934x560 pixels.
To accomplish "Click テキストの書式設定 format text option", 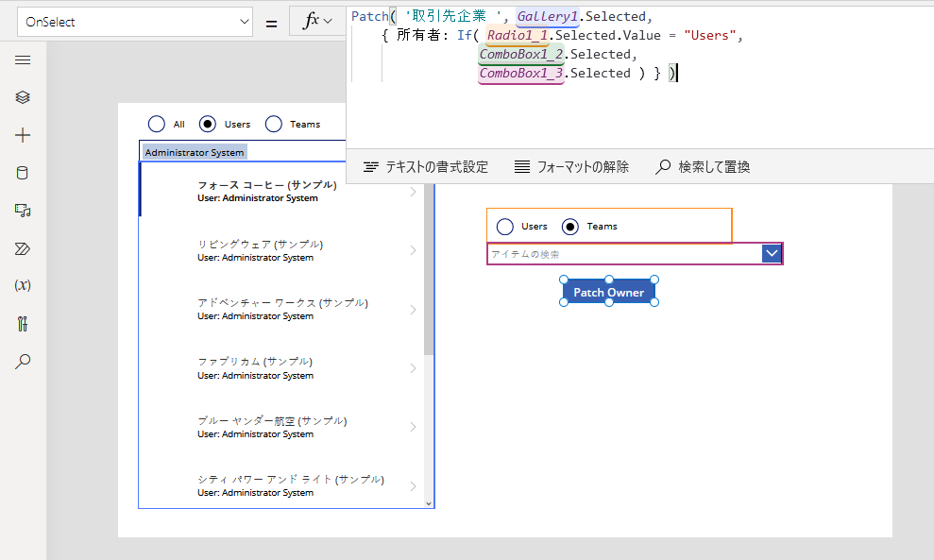I will coord(426,167).
